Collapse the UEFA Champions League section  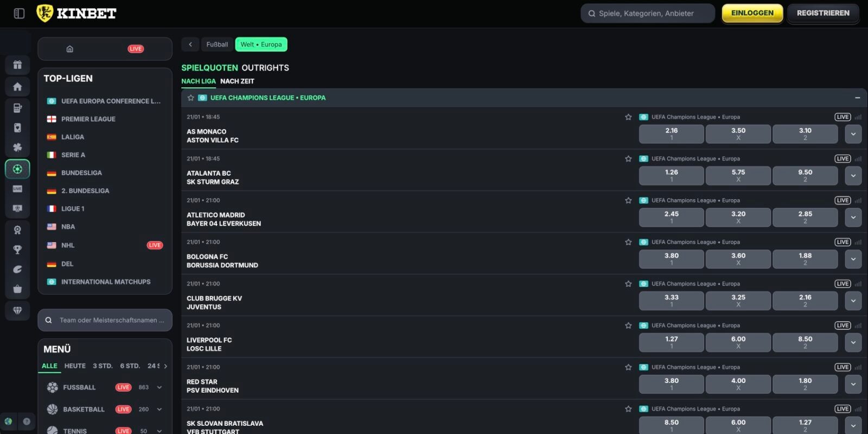857,98
